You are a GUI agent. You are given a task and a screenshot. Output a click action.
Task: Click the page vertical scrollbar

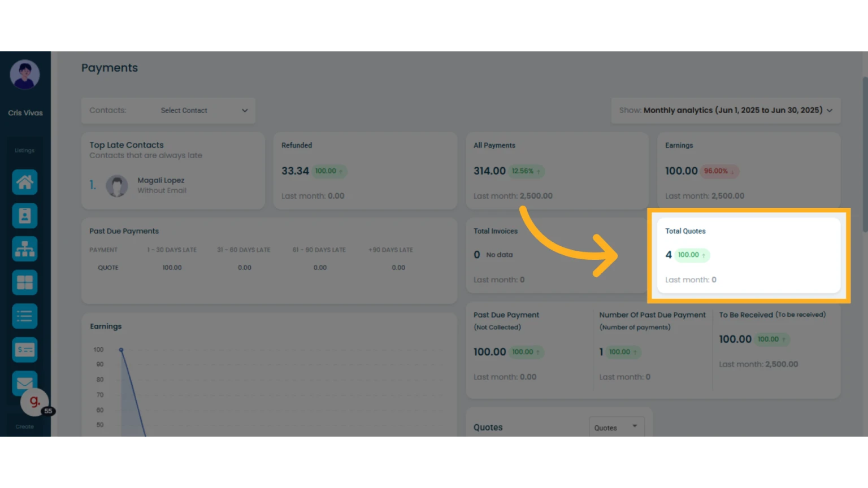865,154
